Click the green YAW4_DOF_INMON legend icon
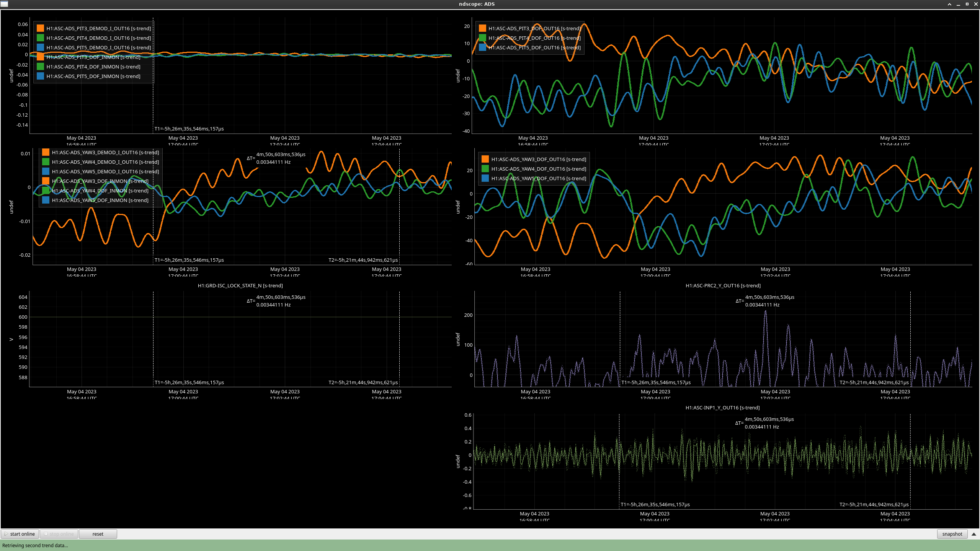980x551 pixels. point(46,191)
